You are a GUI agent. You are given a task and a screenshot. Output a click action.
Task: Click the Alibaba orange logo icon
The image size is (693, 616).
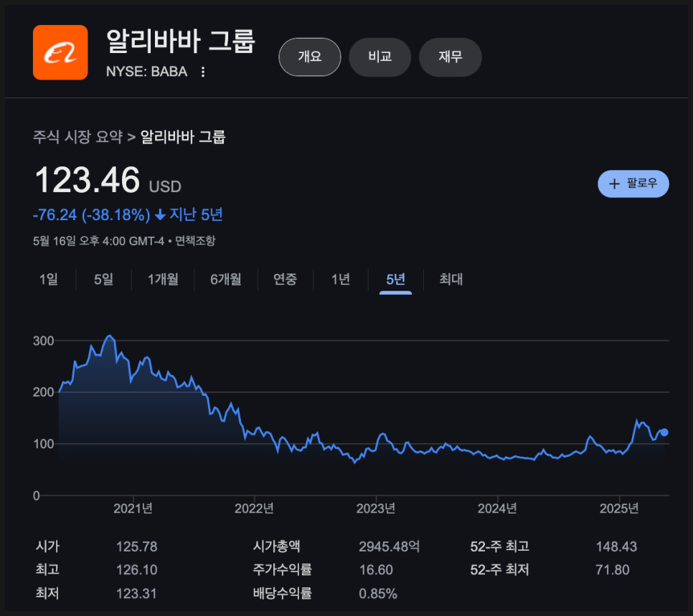tap(60, 52)
